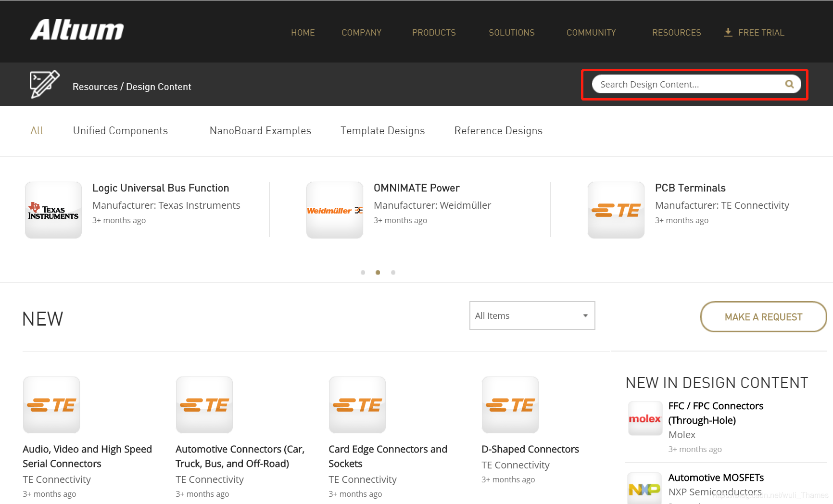Open Automotive MOSFETs link

[716, 478]
